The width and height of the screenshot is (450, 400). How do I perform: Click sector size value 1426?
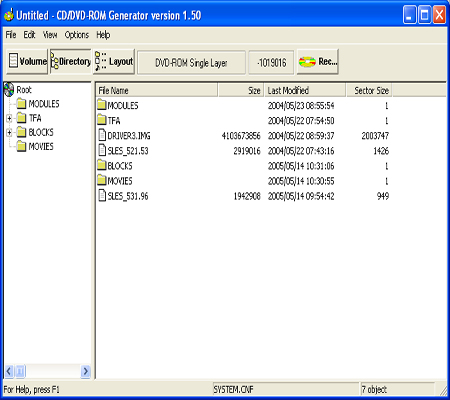coord(381,151)
